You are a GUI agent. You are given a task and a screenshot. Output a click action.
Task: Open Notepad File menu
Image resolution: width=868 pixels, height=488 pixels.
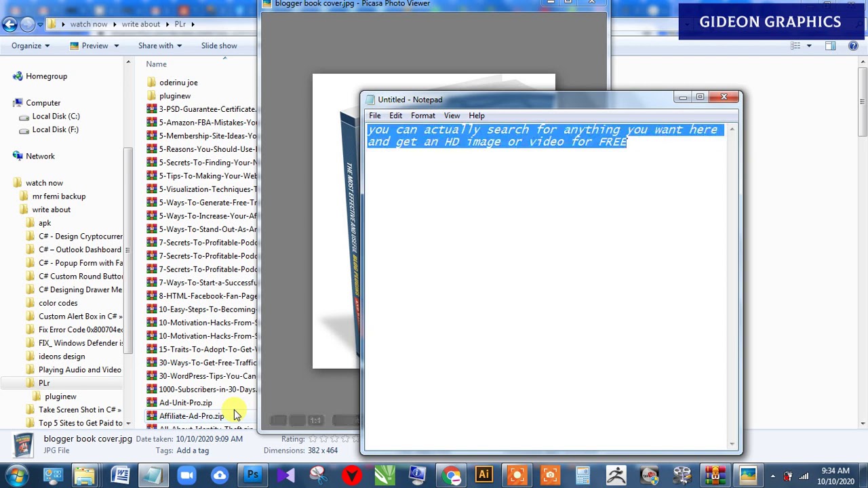(x=374, y=116)
